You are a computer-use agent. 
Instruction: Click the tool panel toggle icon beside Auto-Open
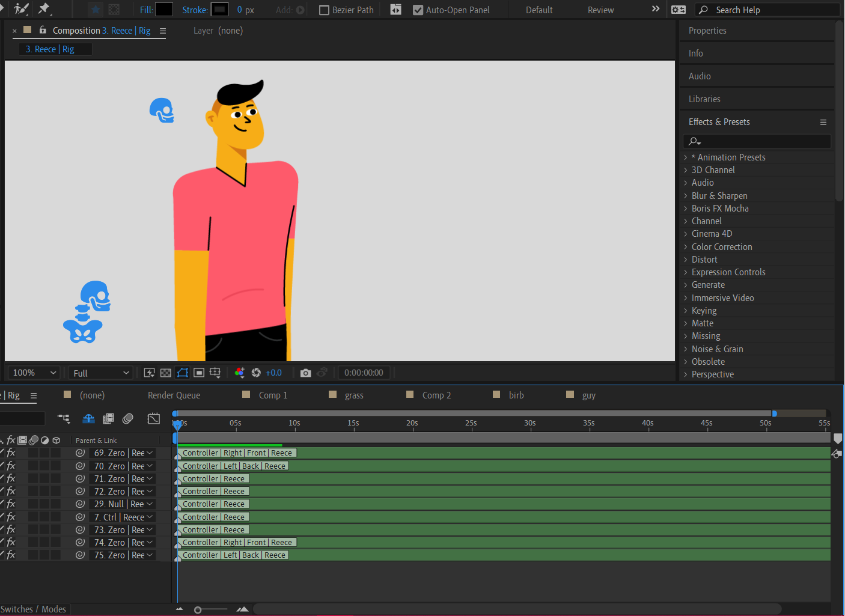pyautogui.click(x=395, y=10)
